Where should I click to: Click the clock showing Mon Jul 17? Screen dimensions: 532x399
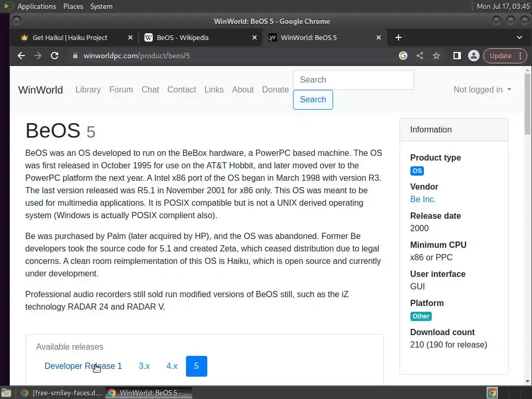click(503, 6)
